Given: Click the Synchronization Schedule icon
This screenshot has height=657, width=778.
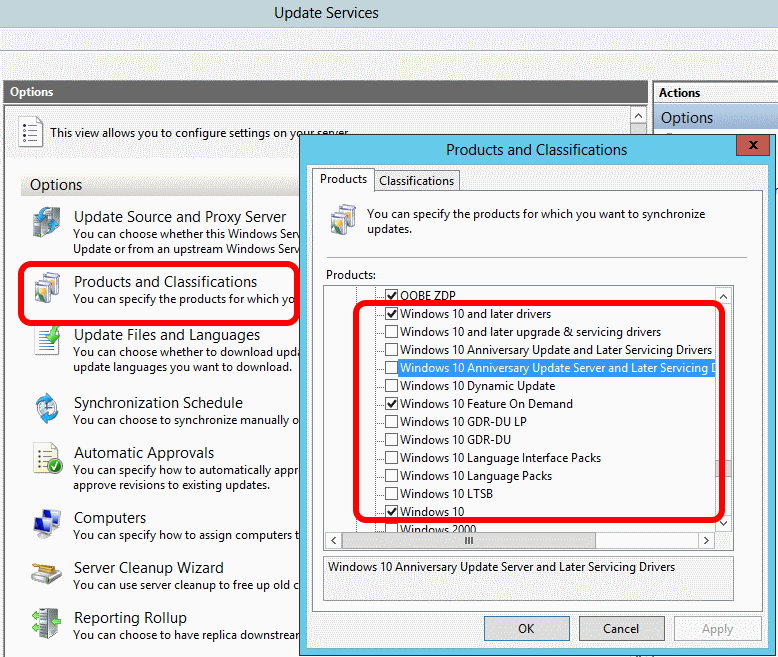Looking at the screenshot, I should pos(46,410).
